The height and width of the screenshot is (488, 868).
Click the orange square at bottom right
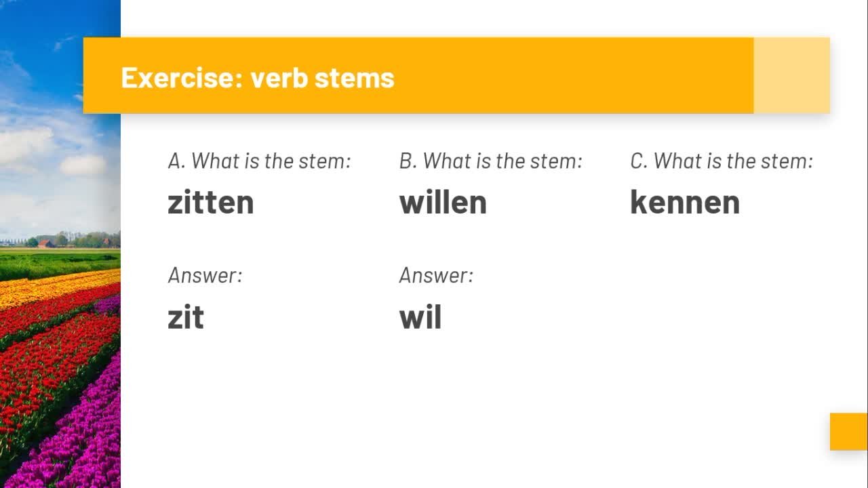tap(848, 431)
